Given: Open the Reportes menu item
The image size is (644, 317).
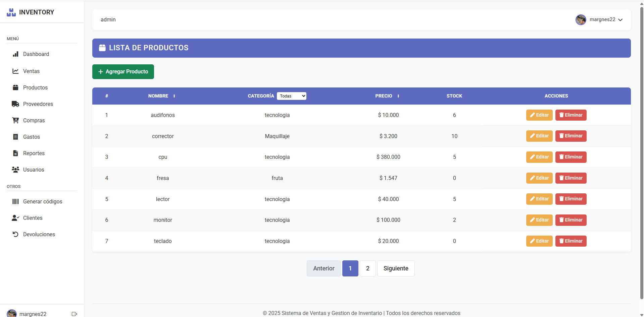Looking at the screenshot, I should coord(34,153).
